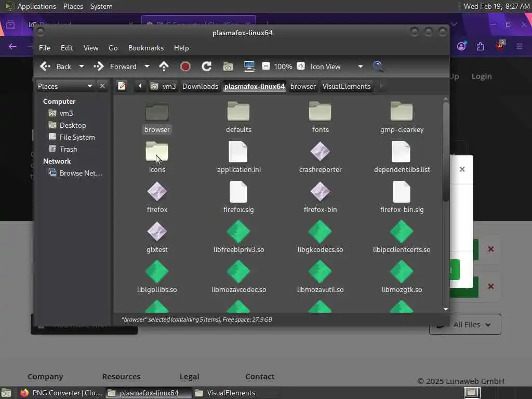The image size is (532, 399).
Task: Open the Icon View mode dropdown
Action: 336,66
